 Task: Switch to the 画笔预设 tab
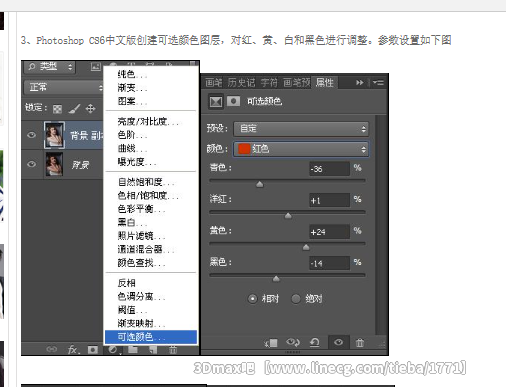coord(296,82)
